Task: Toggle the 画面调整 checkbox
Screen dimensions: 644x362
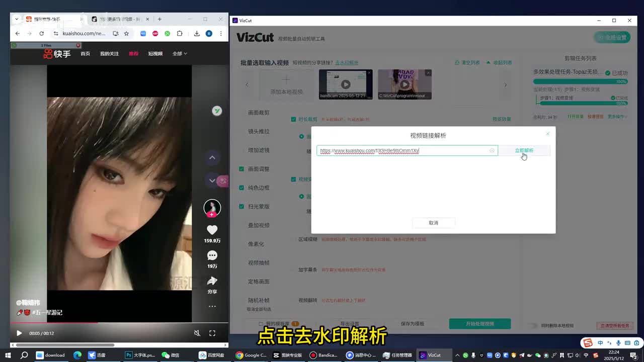Action: click(x=242, y=169)
